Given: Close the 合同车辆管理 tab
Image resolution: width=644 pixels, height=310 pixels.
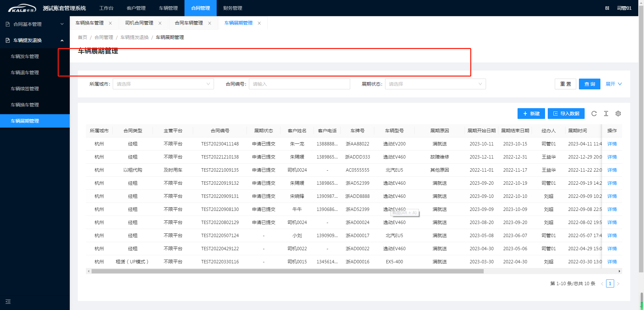Looking at the screenshot, I should coord(210,23).
